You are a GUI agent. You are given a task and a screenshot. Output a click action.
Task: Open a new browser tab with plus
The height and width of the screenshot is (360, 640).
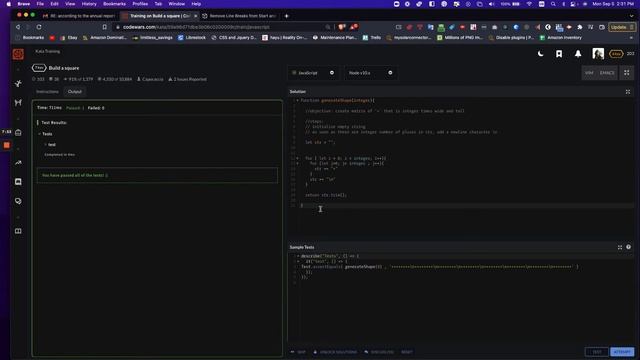point(287,16)
